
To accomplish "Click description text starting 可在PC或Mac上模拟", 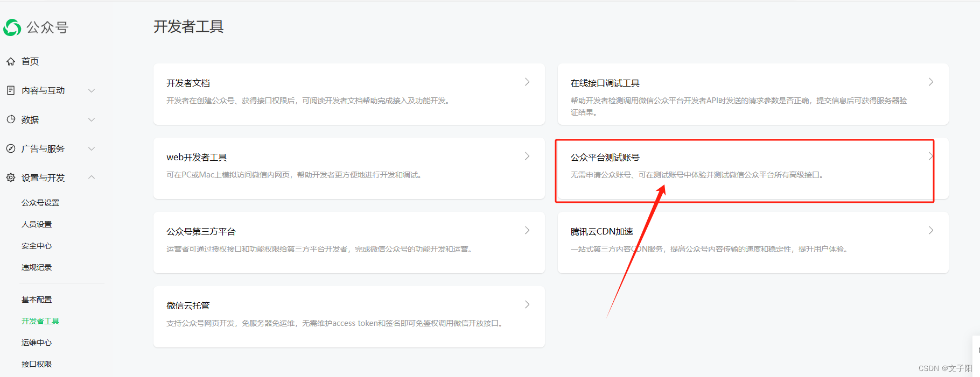I will point(295,175).
